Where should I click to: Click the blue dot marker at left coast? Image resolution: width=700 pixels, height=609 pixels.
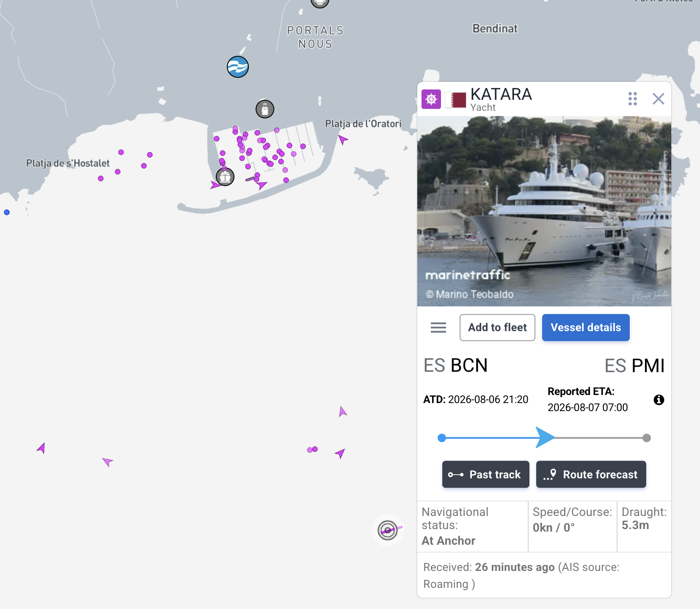tap(7, 212)
